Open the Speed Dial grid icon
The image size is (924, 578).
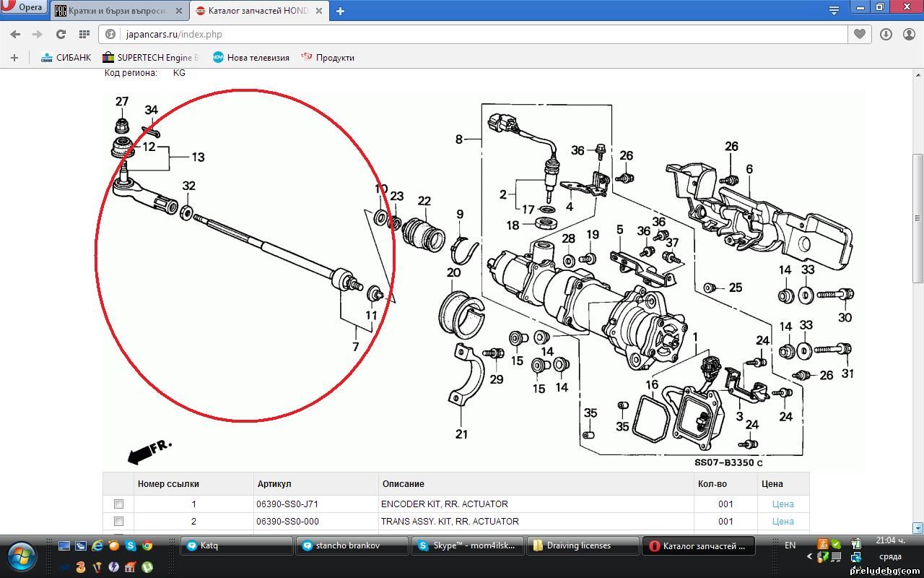tap(84, 34)
